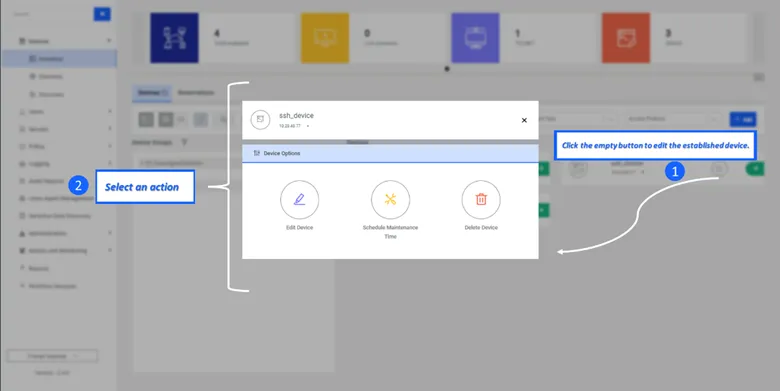Expand Administration in the sidebar
Screen dimensions: 780x391
click(x=65, y=233)
